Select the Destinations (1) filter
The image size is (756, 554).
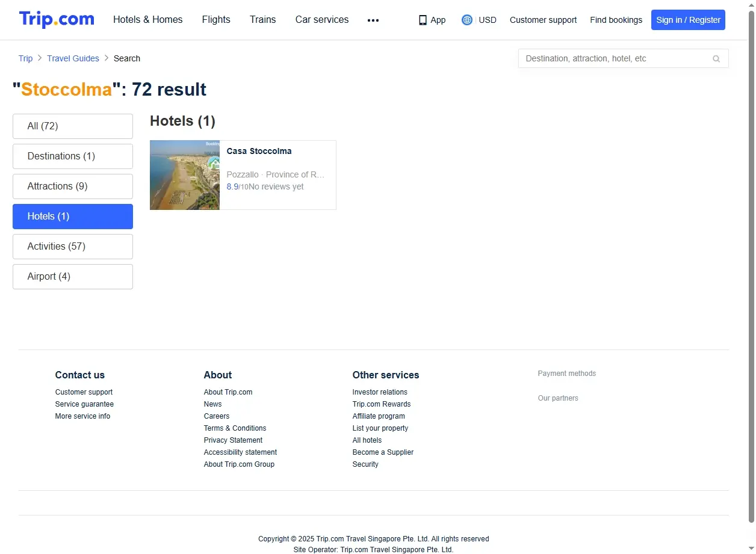(73, 156)
